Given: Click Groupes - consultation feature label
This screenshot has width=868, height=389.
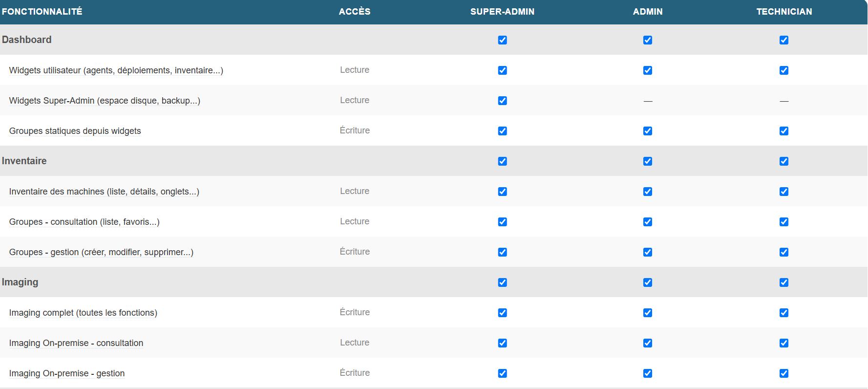Looking at the screenshot, I should (x=84, y=222).
